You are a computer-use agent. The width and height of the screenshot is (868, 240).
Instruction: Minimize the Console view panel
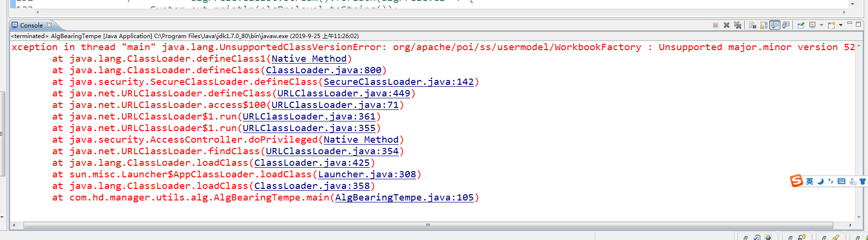pyautogui.click(x=850, y=23)
